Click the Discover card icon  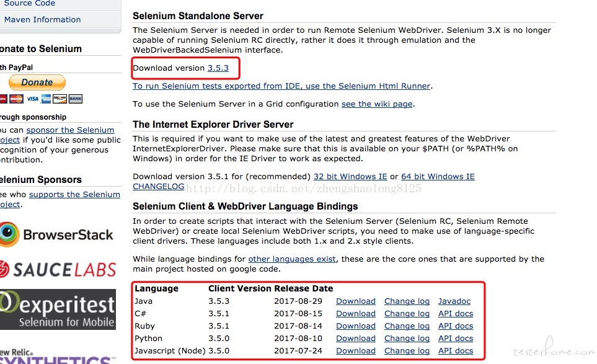pos(60,99)
